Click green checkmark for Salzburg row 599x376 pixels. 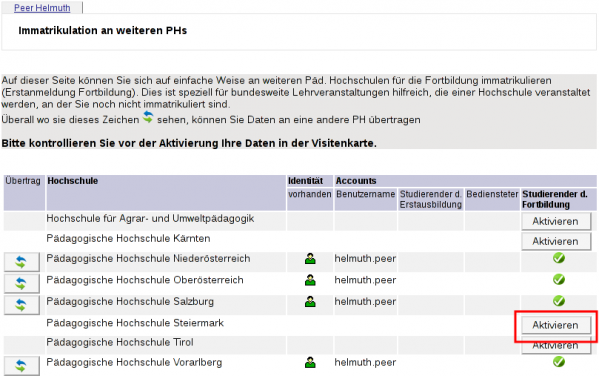click(x=559, y=301)
